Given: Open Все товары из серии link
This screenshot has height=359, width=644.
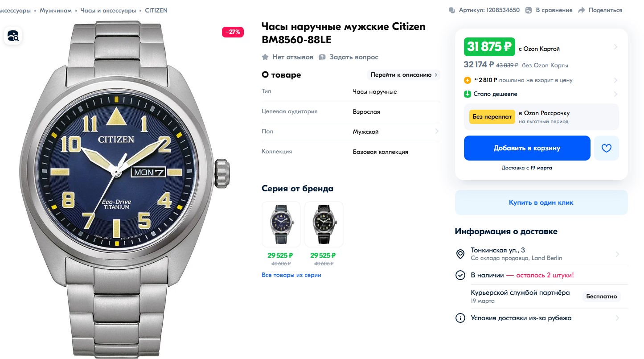Looking at the screenshot, I should (291, 275).
